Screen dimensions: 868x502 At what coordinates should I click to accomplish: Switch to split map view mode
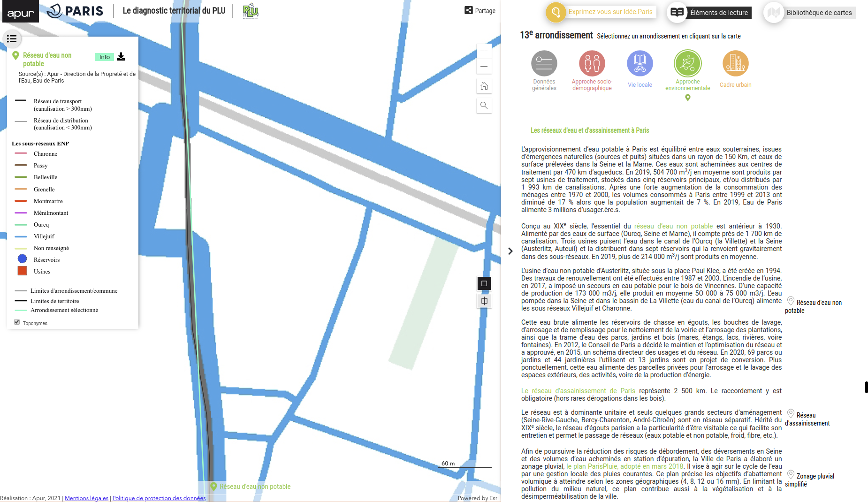point(484,301)
